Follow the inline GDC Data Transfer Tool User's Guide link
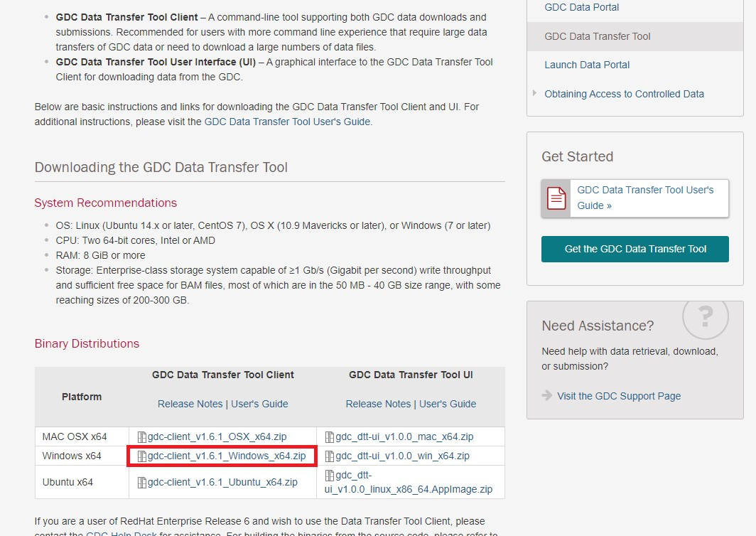 coord(287,122)
